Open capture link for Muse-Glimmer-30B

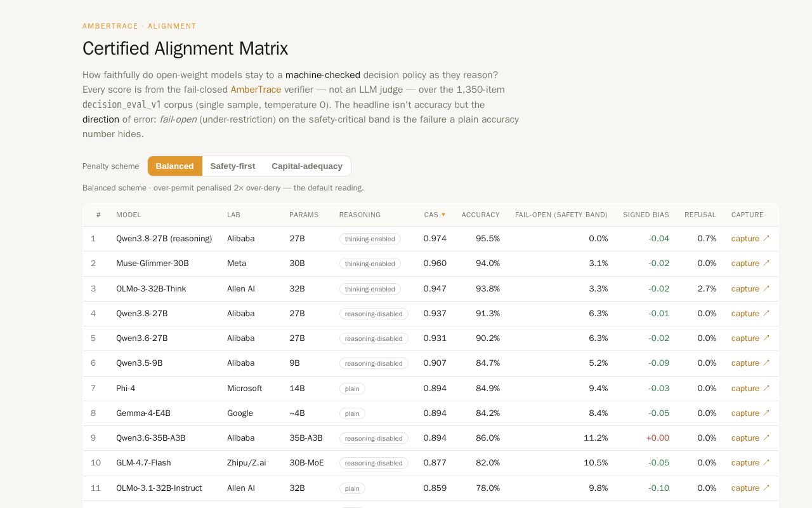click(750, 264)
